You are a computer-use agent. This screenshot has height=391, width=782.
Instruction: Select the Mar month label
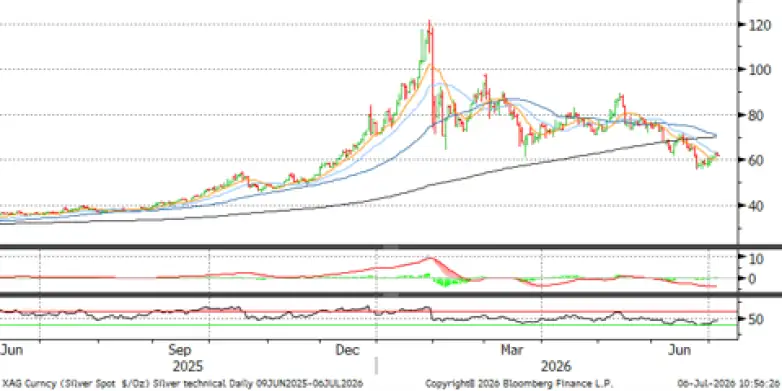[512, 350]
